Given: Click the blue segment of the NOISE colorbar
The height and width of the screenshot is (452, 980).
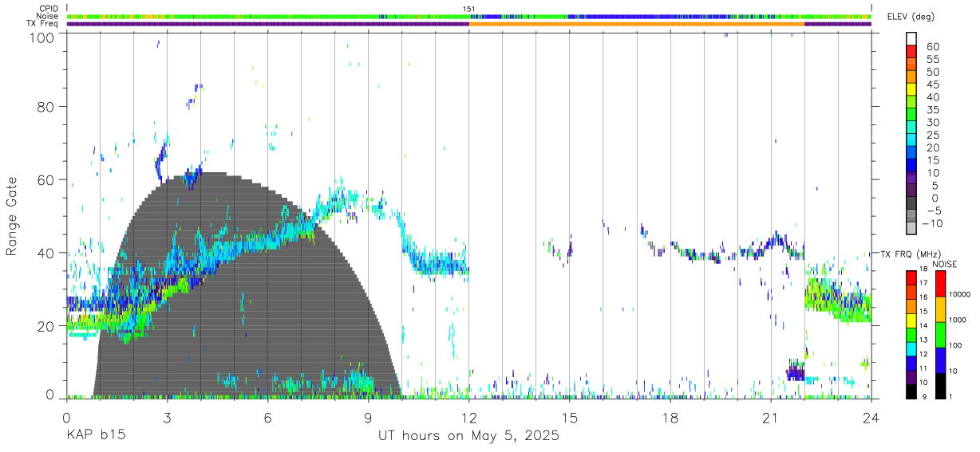Looking at the screenshot, I should 941,360.
